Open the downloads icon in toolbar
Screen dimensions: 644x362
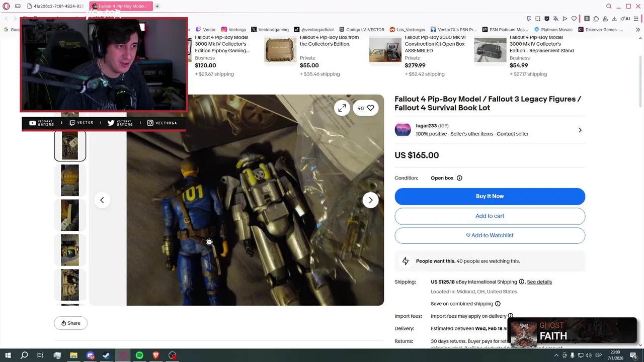click(x=614, y=19)
